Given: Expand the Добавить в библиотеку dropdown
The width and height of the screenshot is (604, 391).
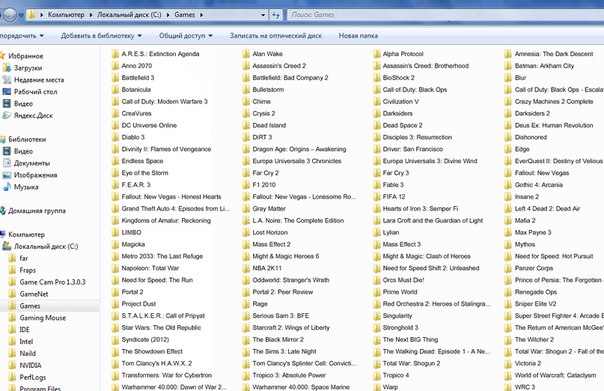Looking at the screenshot, I should coord(101,35).
